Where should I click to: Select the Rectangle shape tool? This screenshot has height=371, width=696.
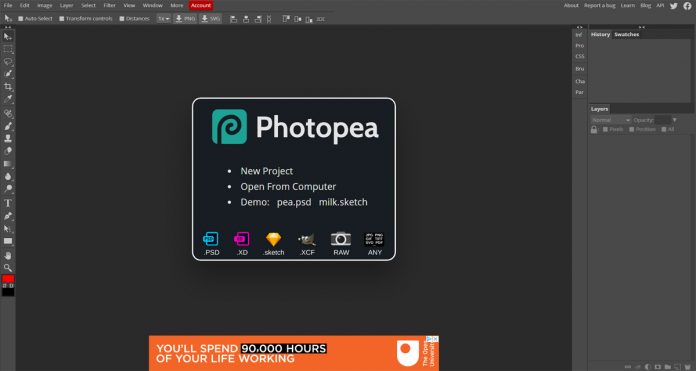pyautogui.click(x=8, y=241)
